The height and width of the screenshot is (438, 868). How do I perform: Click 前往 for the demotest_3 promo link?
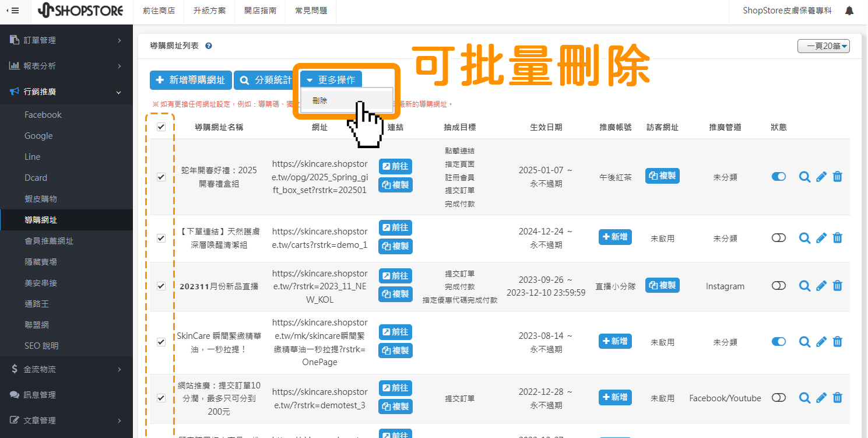(395, 388)
